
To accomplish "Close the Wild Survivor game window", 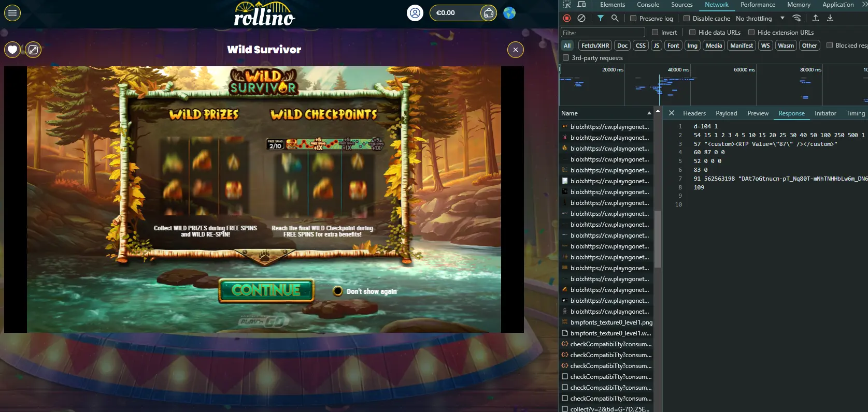I will tap(515, 50).
